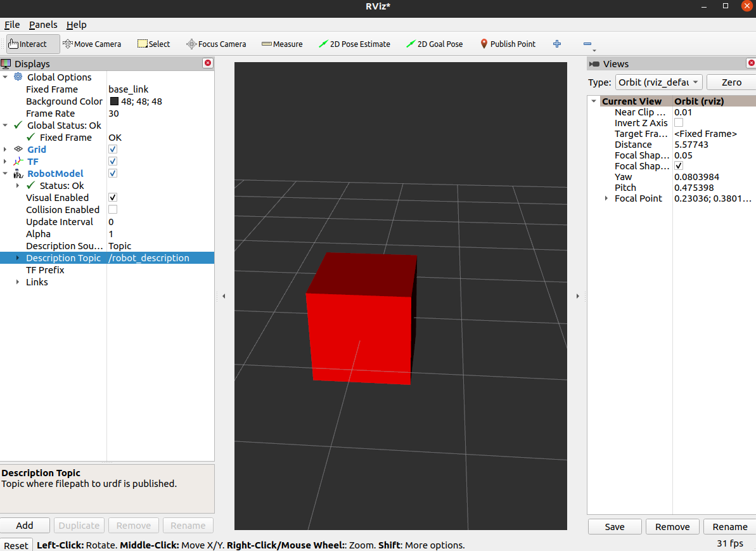The height and width of the screenshot is (551, 756).
Task: Click Remove in Views panel
Action: pyautogui.click(x=672, y=527)
